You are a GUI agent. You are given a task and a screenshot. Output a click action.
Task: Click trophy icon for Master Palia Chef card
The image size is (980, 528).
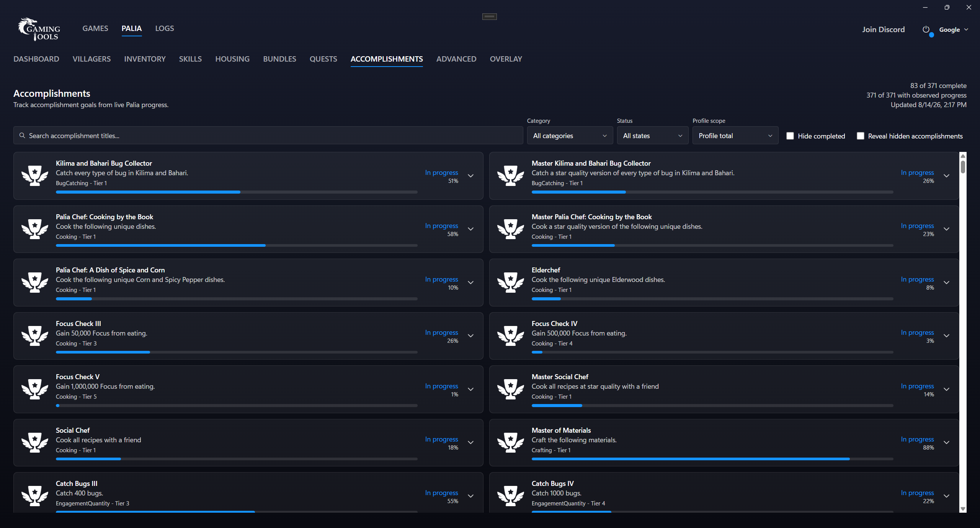click(x=511, y=229)
